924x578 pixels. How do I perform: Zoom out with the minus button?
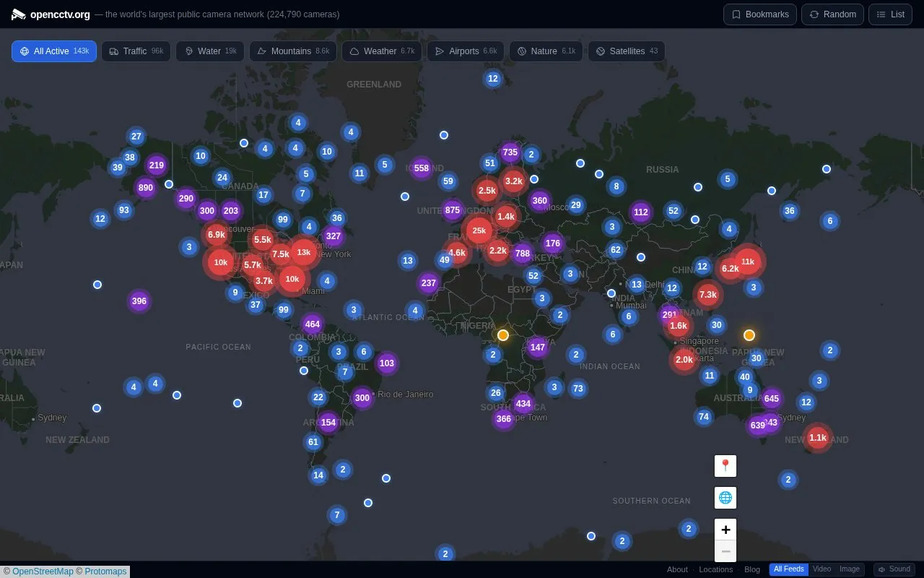tap(725, 551)
